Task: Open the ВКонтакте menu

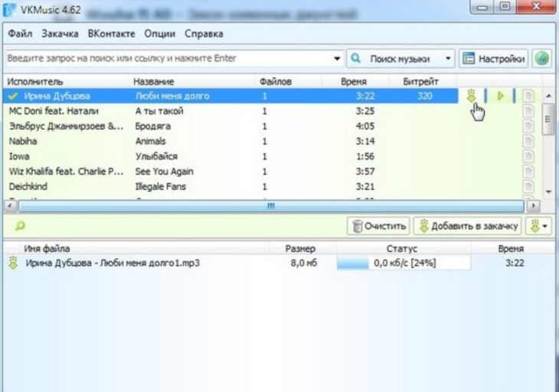Action: tap(111, 34)
